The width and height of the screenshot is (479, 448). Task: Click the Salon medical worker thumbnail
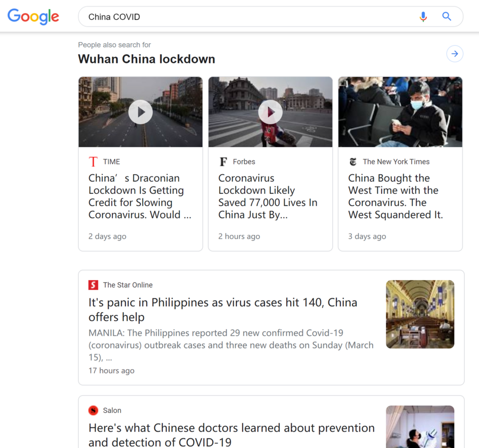coord(420,427)
